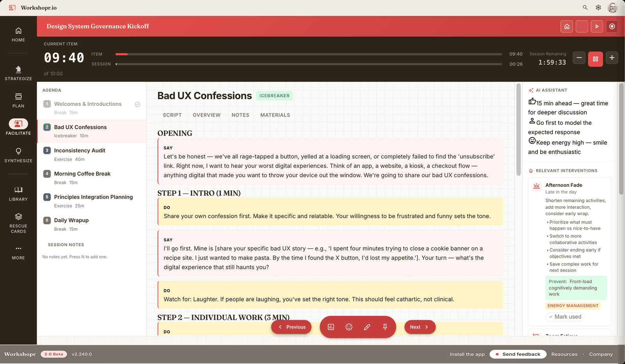The height and width of the screenshot is (364, 625).
Task: Click the search icon in top bar
Action: coord(585,7)
